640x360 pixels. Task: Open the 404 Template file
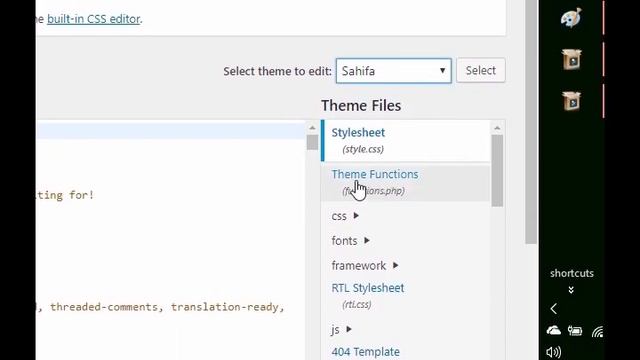[x=365, y=352]
